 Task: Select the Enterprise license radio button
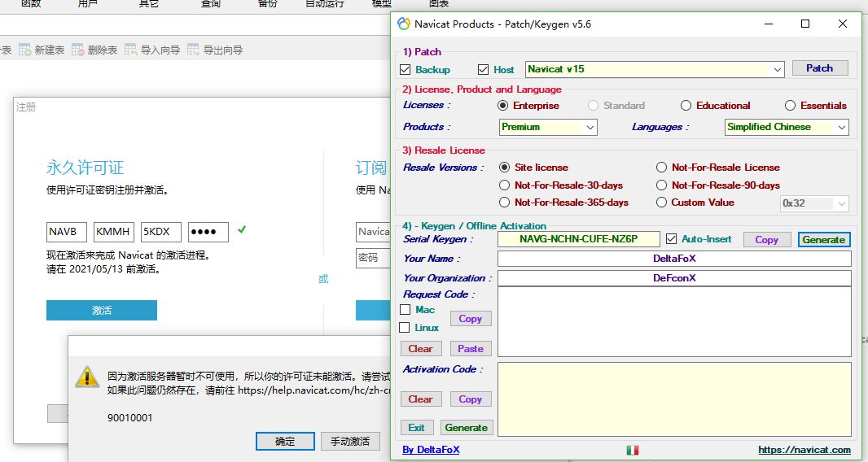(502, 106)
